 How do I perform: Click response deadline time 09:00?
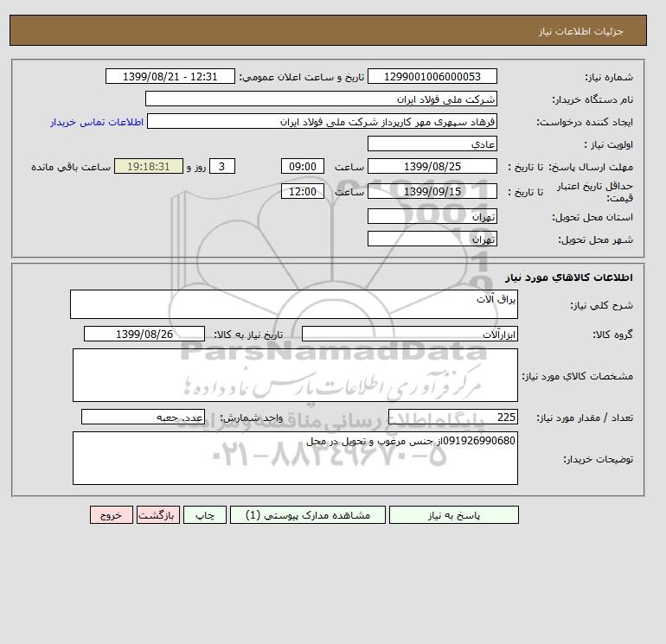tap(303, 167)
